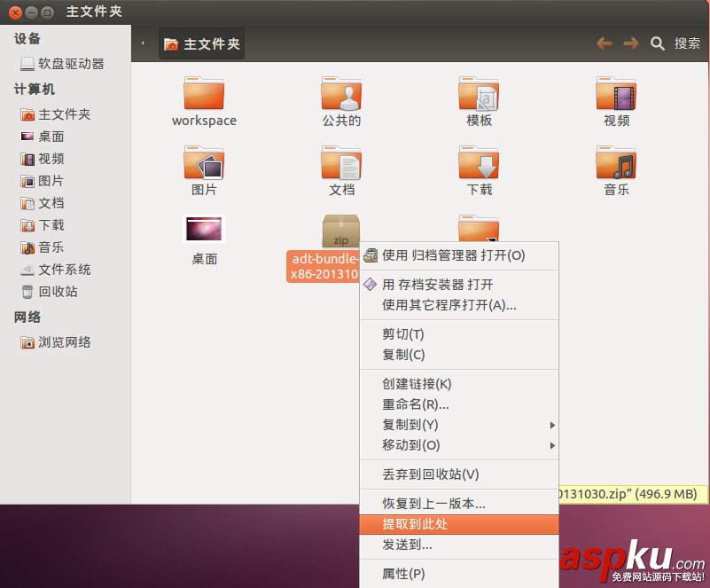Click the search magnifier icon

pyautogui.click(x=657, y=43)
